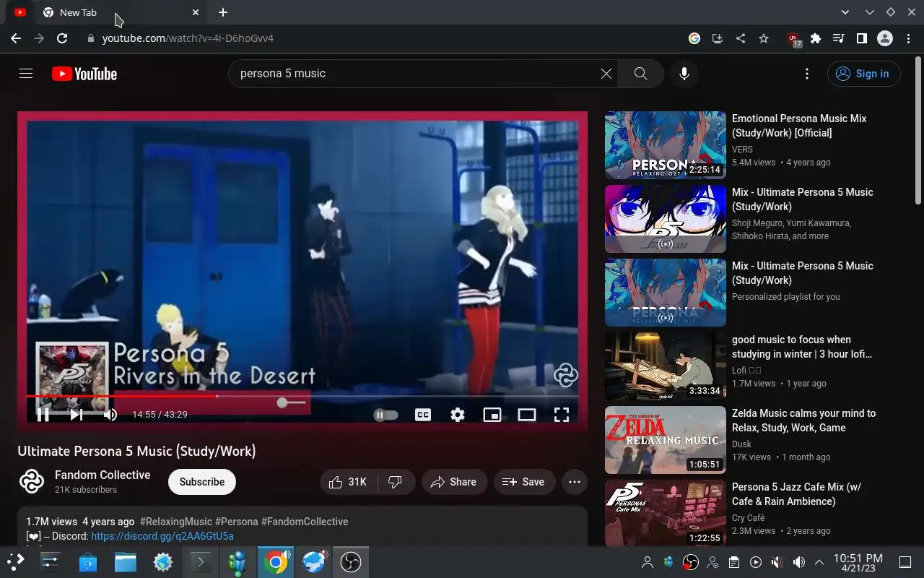Open Zelda Music relaxing video thumbnail

[x=666, y=440]
